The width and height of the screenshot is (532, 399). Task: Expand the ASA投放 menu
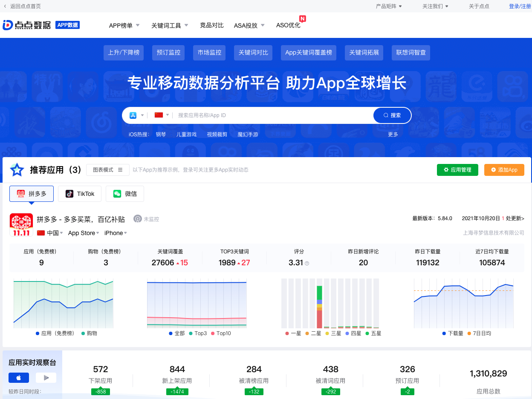tap(249, 25)
